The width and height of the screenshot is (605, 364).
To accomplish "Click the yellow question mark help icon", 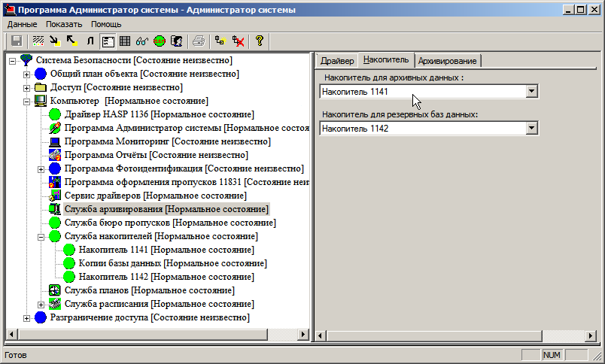I will (x=260, y=41).
